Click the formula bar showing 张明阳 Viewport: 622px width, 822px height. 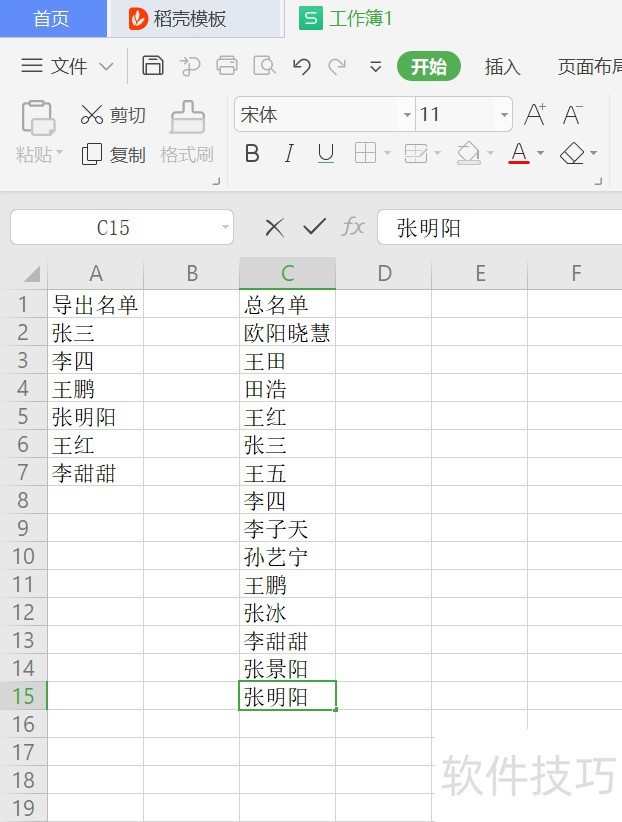[499, 228]
